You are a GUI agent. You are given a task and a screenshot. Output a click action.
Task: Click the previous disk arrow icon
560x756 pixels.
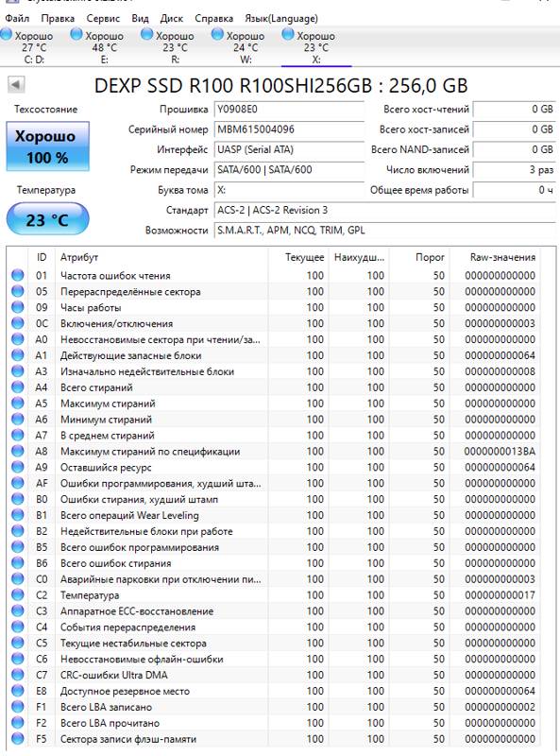(x=16, y=85)
